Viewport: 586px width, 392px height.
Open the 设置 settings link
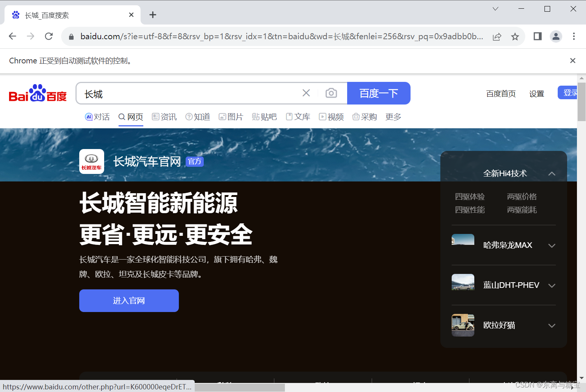coord(537,94)
